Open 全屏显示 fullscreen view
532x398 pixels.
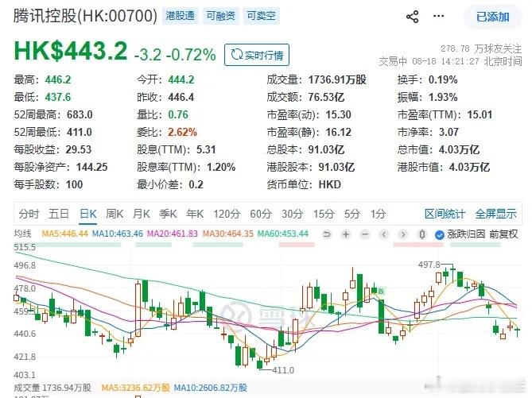coord(495,214)
